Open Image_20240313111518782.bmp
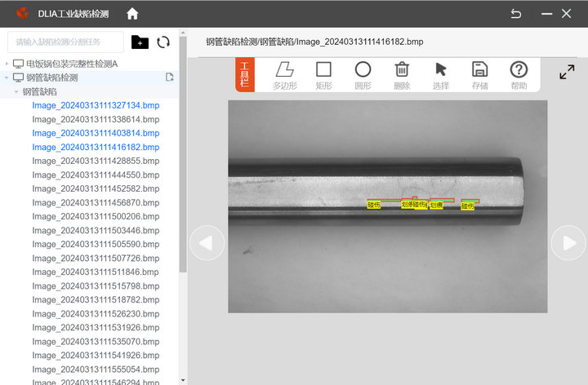 [96, 300]
